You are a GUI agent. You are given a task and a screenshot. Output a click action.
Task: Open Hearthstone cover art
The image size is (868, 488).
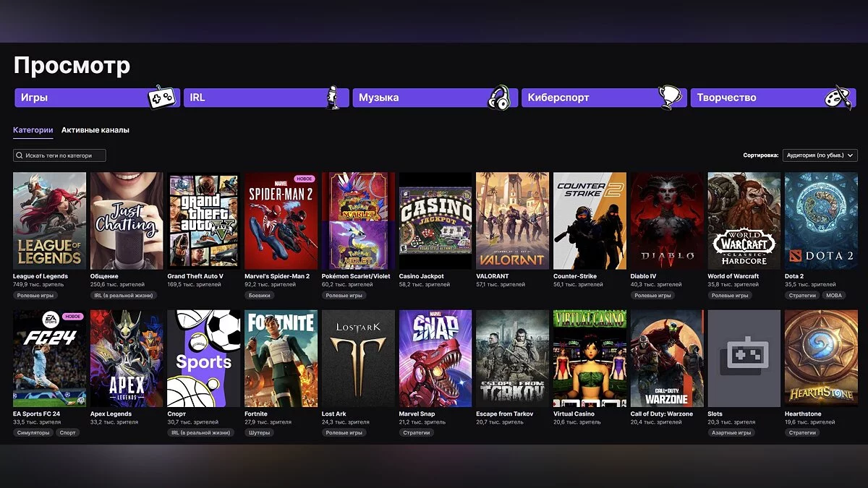(x=821, y=359)
